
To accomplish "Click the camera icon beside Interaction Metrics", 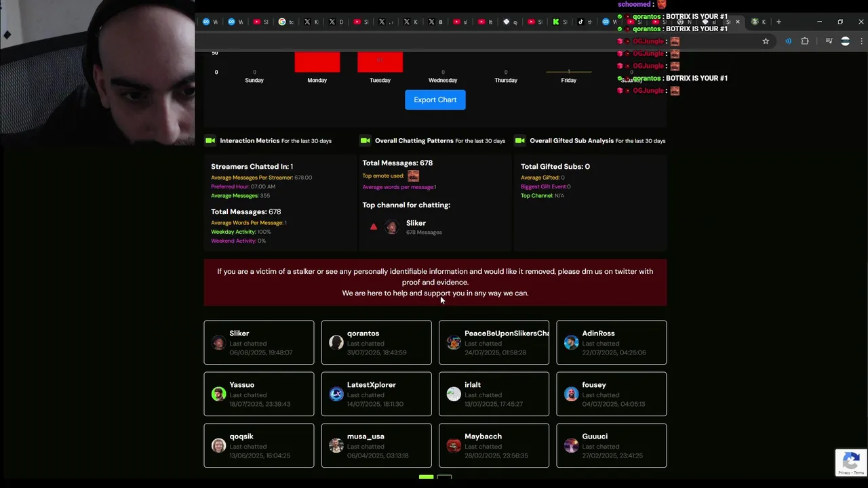I will click(x=210, y=141).
